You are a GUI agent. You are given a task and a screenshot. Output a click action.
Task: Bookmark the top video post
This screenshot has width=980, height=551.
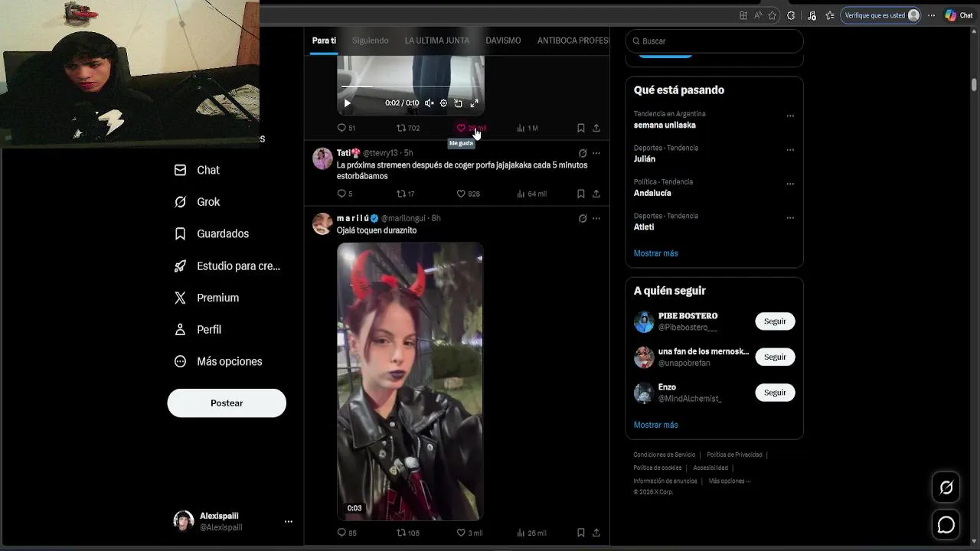click(x=581, y=128)
